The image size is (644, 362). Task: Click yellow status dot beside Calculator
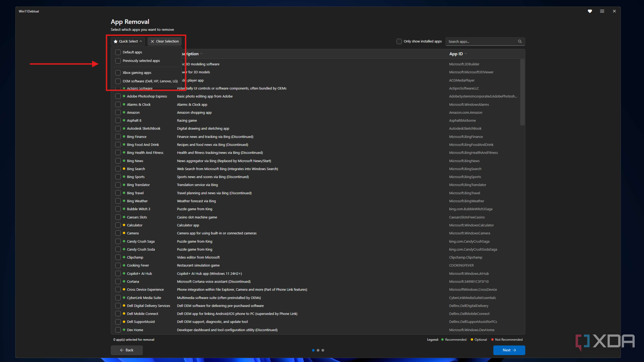coord(124,225)
